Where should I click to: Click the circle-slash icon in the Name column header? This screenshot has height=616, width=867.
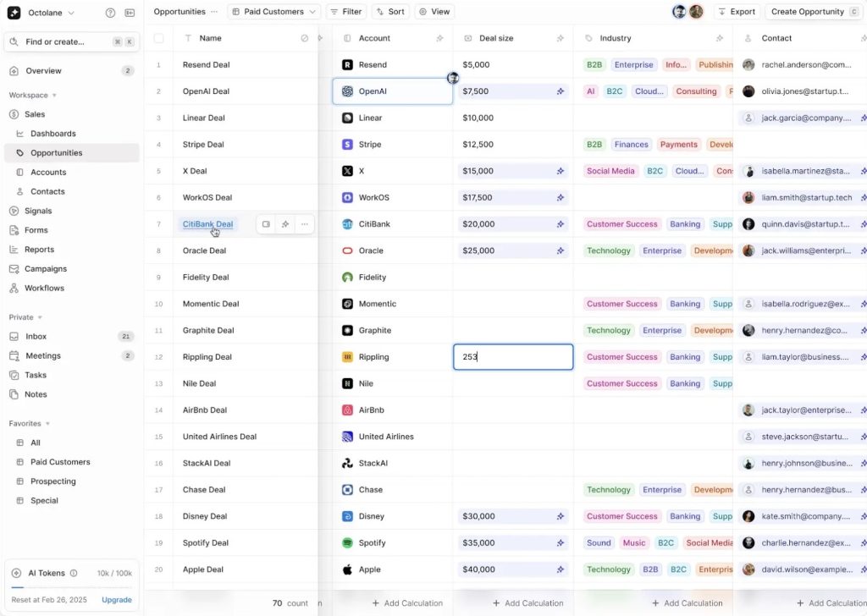coord(305,38)
